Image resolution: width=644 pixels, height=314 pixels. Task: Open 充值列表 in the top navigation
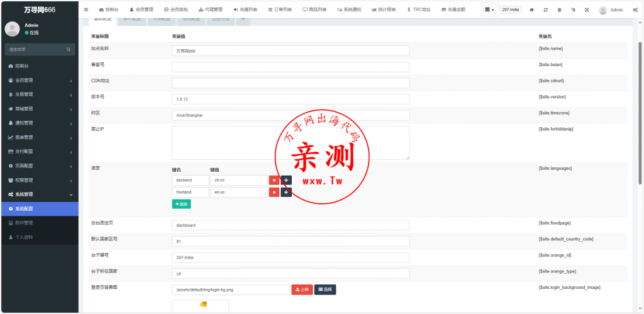click(x=245, y=10)
